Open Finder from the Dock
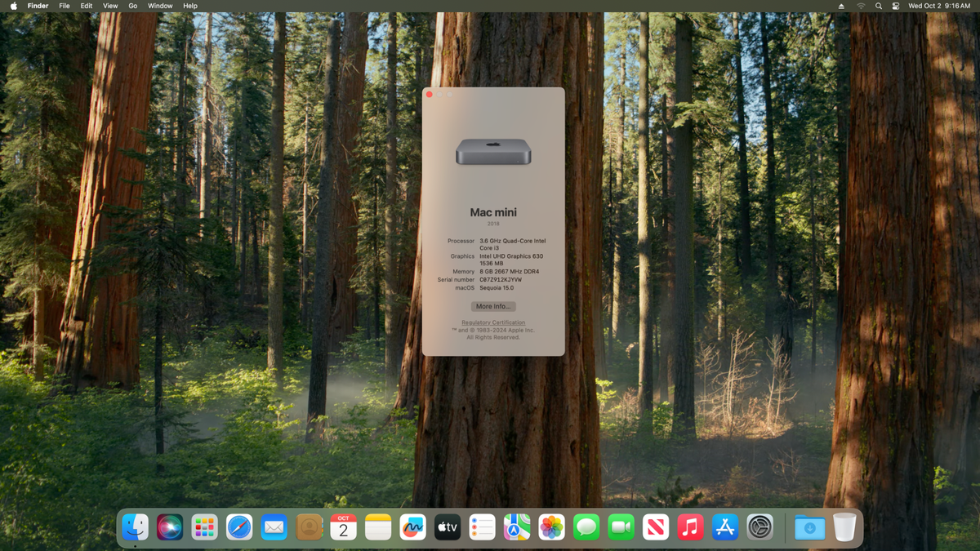This screenshot has width=980, height=551. click(135, 527)
